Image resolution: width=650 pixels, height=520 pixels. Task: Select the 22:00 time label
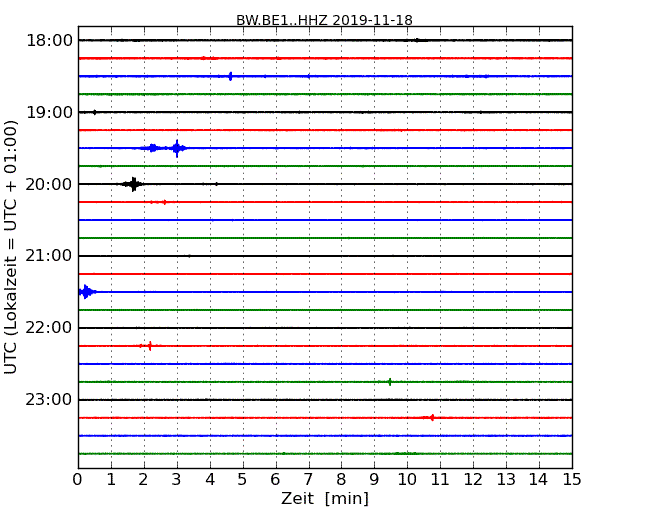[49, 328]
